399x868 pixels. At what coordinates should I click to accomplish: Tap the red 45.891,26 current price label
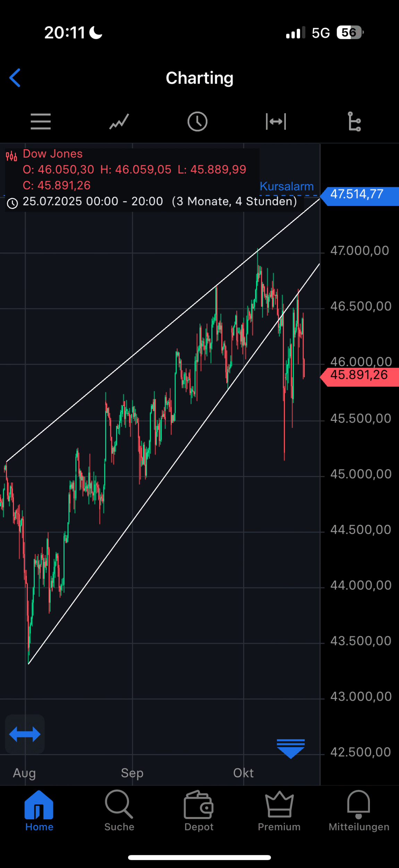point(359,375)
